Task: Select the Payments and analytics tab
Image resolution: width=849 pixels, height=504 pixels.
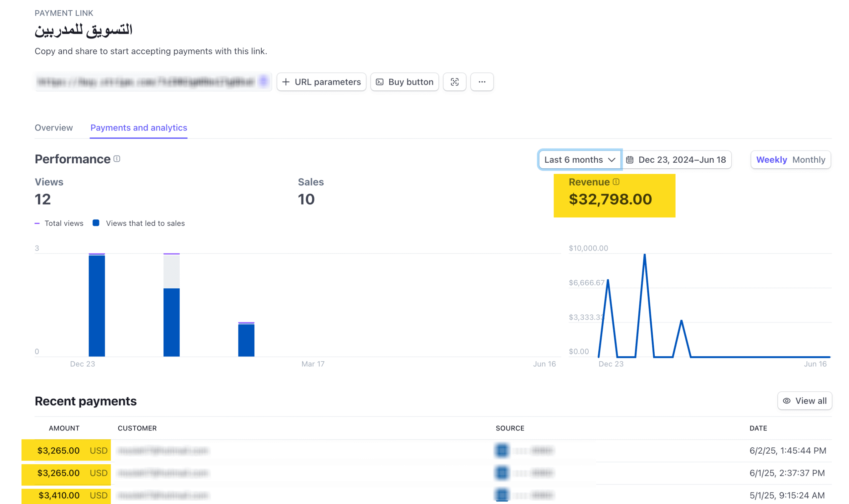Action: 139,128
